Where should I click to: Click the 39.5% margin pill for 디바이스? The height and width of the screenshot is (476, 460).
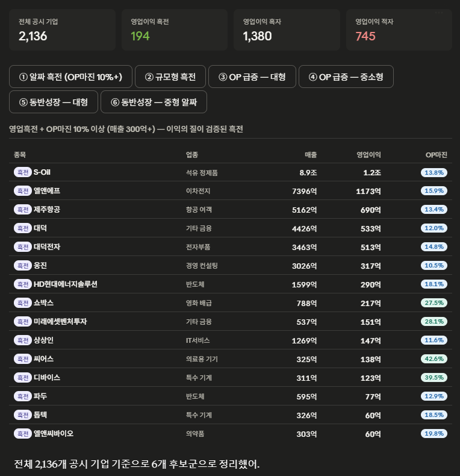coord(434,377)
